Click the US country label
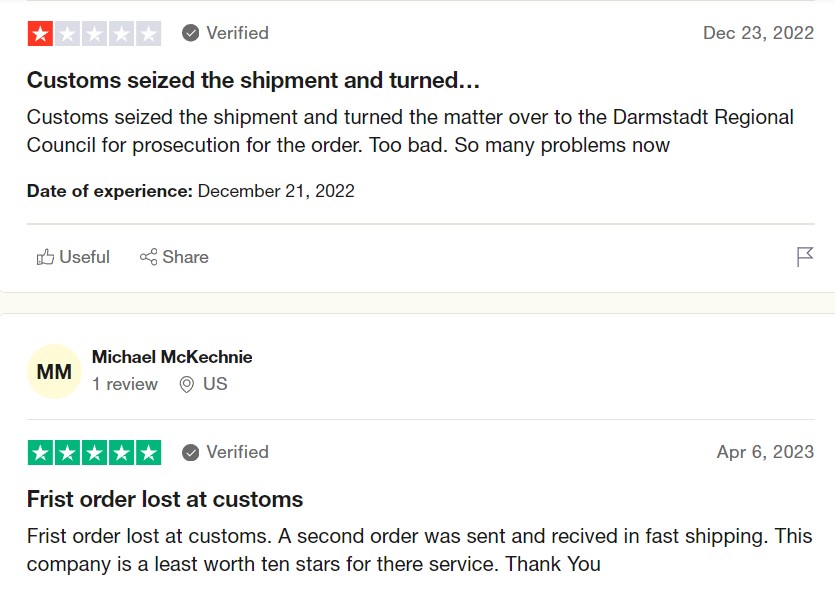 (x=215, y=384)
